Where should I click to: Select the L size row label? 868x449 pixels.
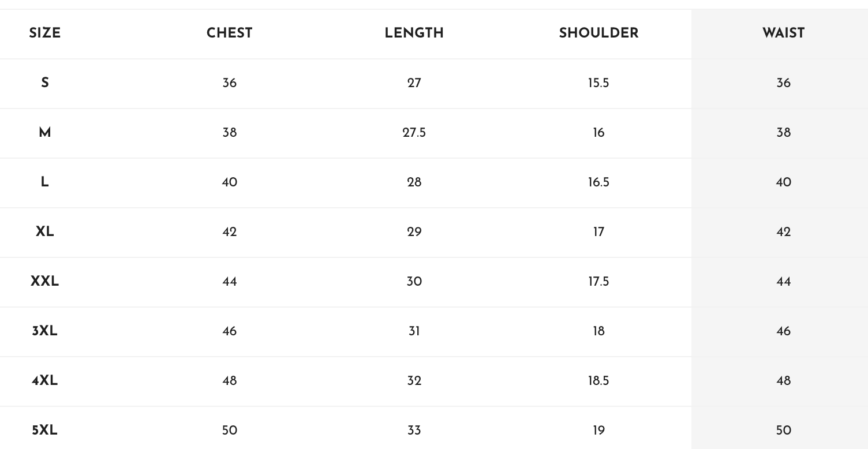[x=45, y=182]
